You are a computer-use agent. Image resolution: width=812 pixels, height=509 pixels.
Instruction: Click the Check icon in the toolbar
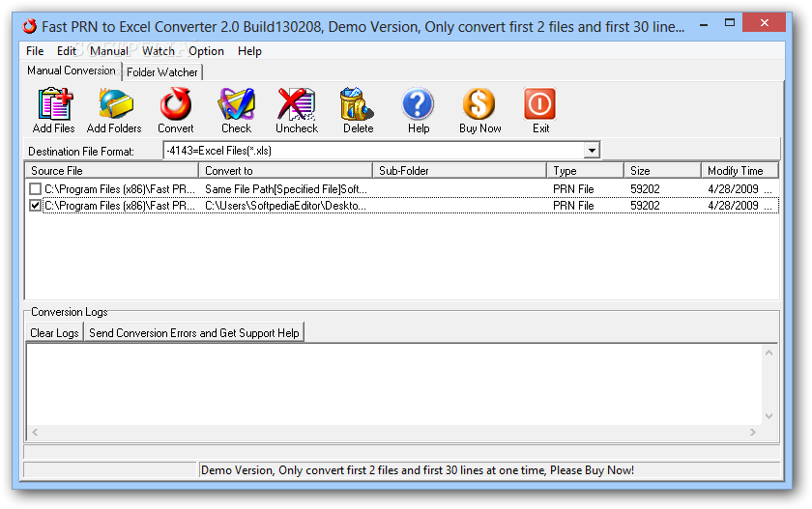(x=237, y=104)
